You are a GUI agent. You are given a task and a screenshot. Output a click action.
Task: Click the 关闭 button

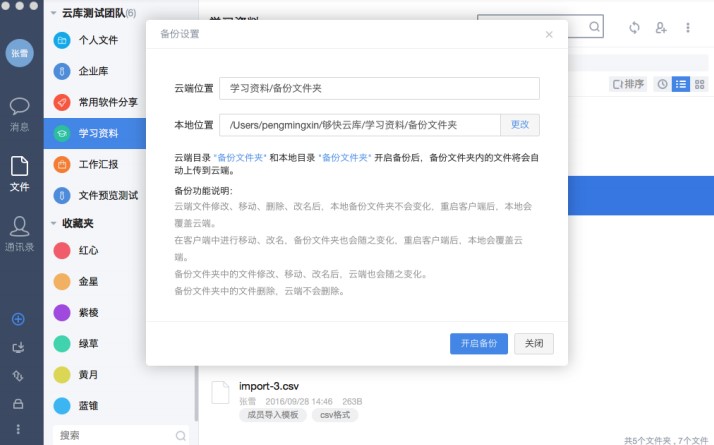pyautogui.click(x=534, y=343)
